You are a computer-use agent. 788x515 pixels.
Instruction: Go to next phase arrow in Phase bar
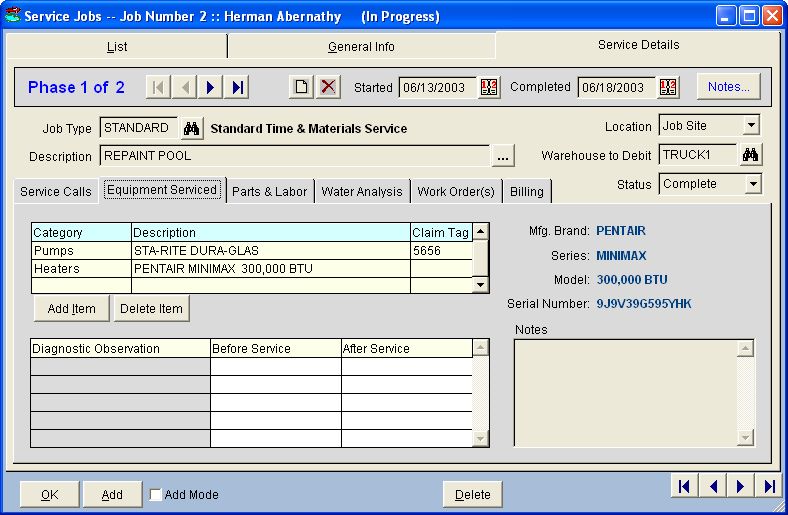point(211,87)
